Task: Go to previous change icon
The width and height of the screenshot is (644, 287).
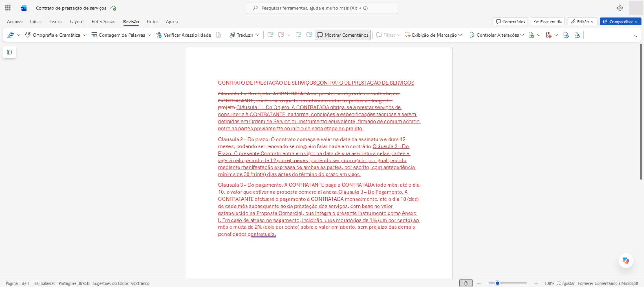Action: coord(566,35)
